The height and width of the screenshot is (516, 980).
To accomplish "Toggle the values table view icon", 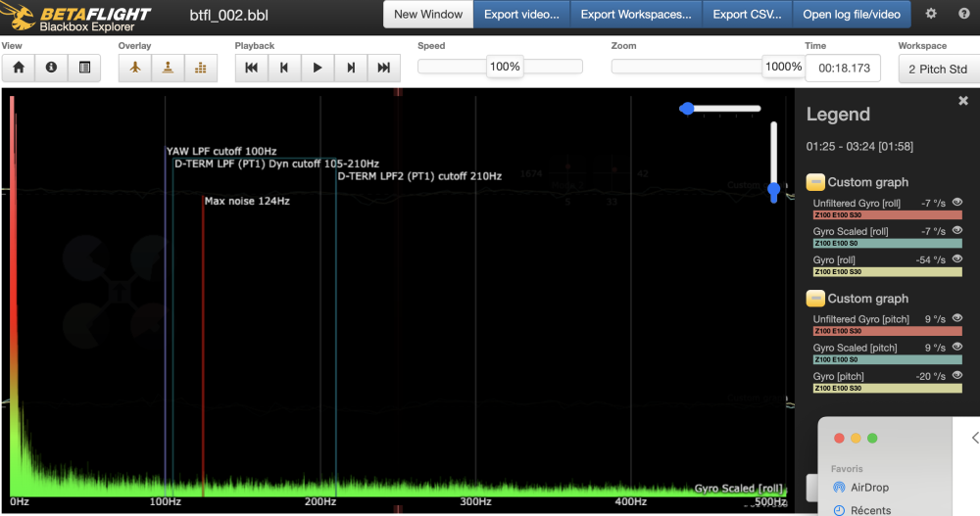I will point(84,68).
